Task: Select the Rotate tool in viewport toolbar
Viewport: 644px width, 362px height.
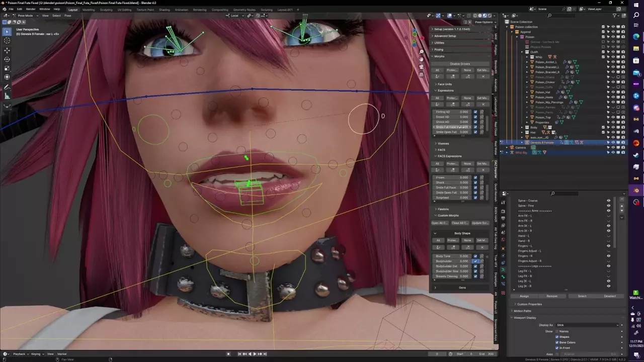Action: (7, 59)
